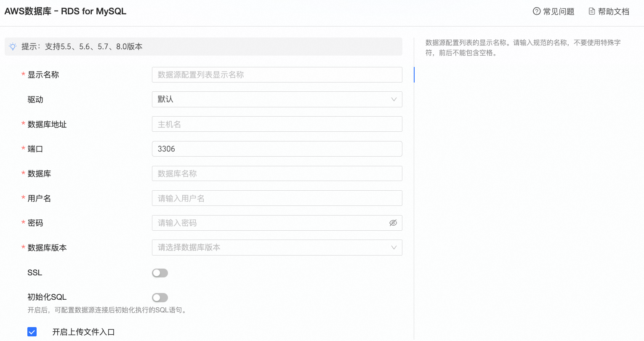Toggle password visibility eye icon
Image resolution: width=644 pixels, height=341 pixels.
pos(393,223)
